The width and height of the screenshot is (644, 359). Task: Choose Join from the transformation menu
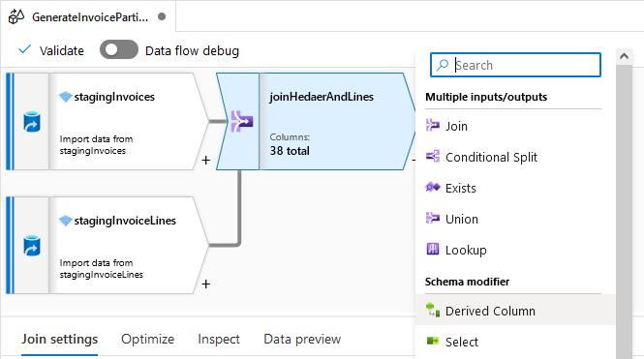click(x=515, y=126)
